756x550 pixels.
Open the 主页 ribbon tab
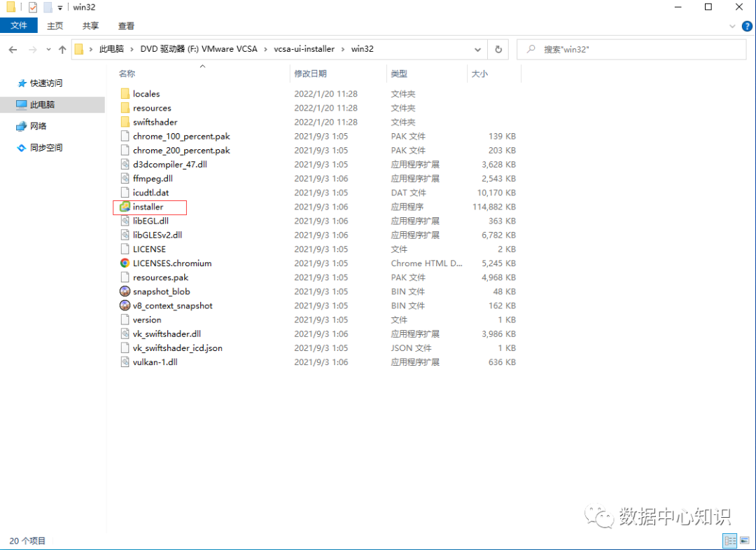[55, 25]
